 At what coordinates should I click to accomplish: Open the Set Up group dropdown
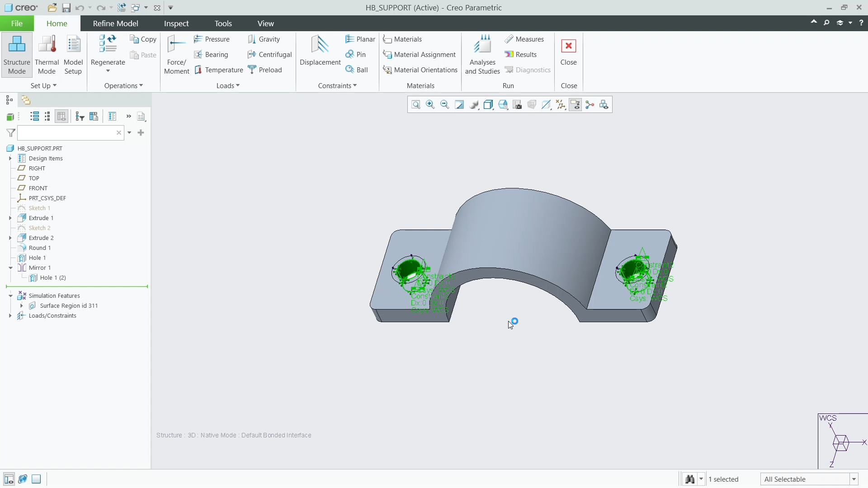(x=43, y=86)
